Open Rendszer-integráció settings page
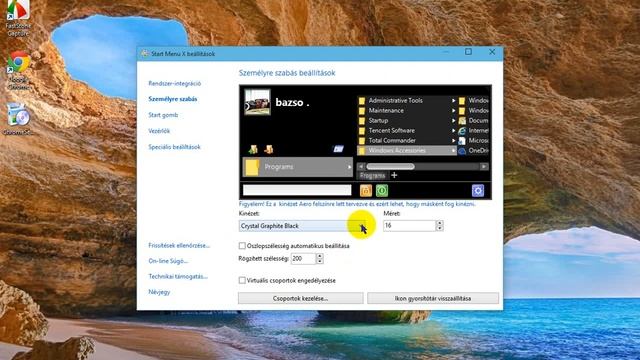Image resolution: width=640 pixels, height=360 pixels. coord(174,83)
